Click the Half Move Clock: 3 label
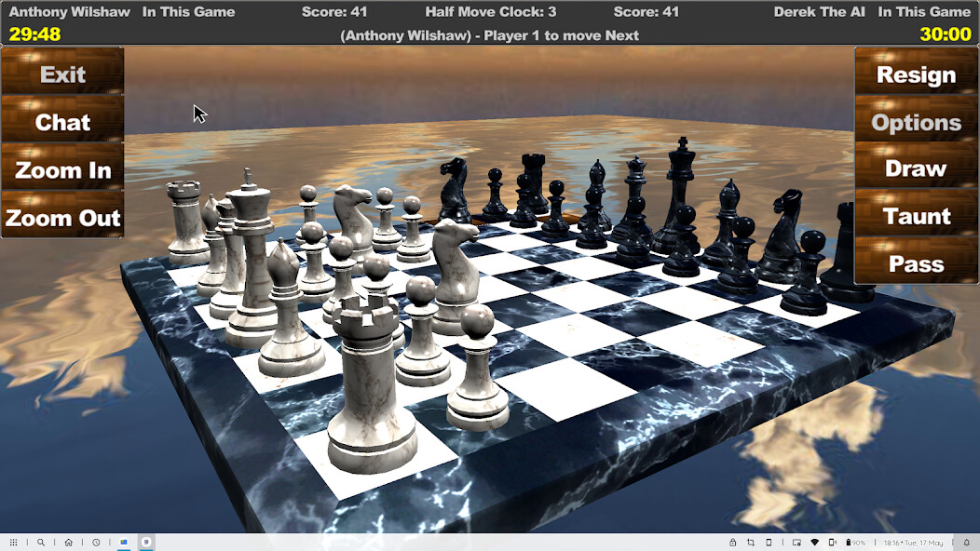980x551 pixels. [491, 12]
